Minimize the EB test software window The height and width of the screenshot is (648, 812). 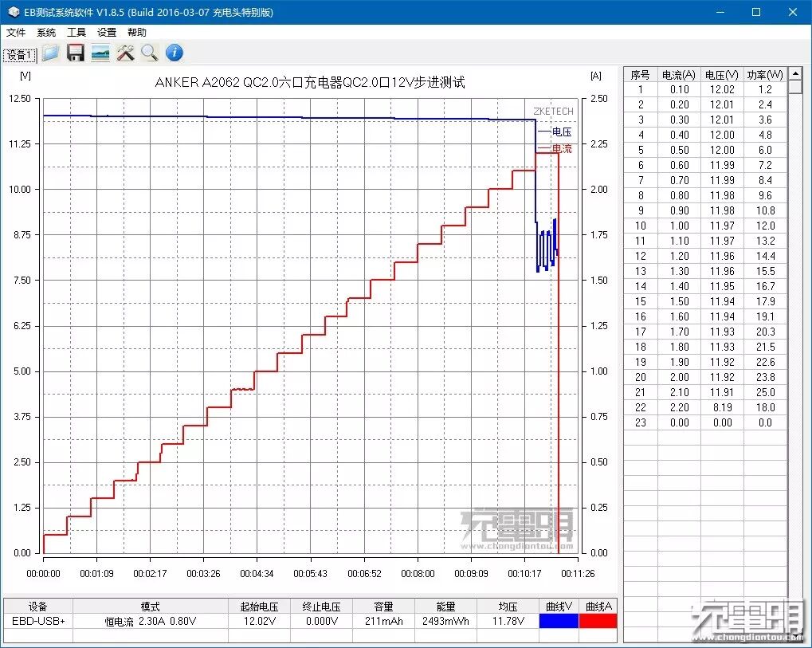coord(720,12)
